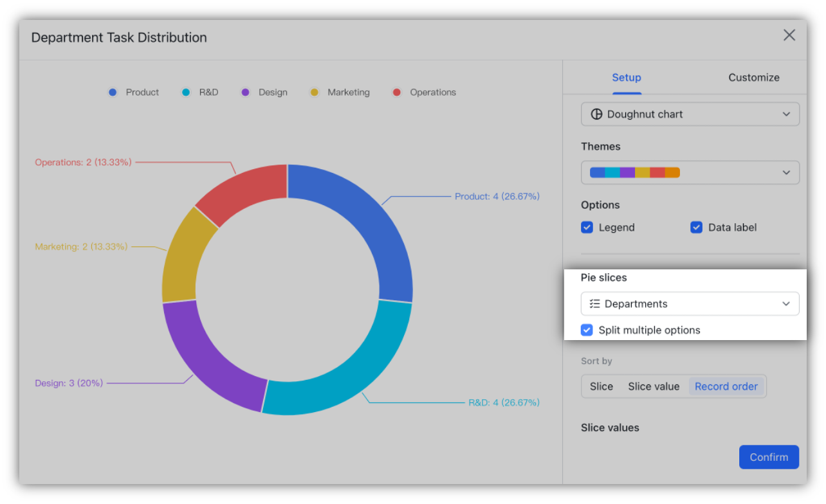
Task: Click the 'Product: 4 (26.67%)' data label
Action: [x=497, y=197]
